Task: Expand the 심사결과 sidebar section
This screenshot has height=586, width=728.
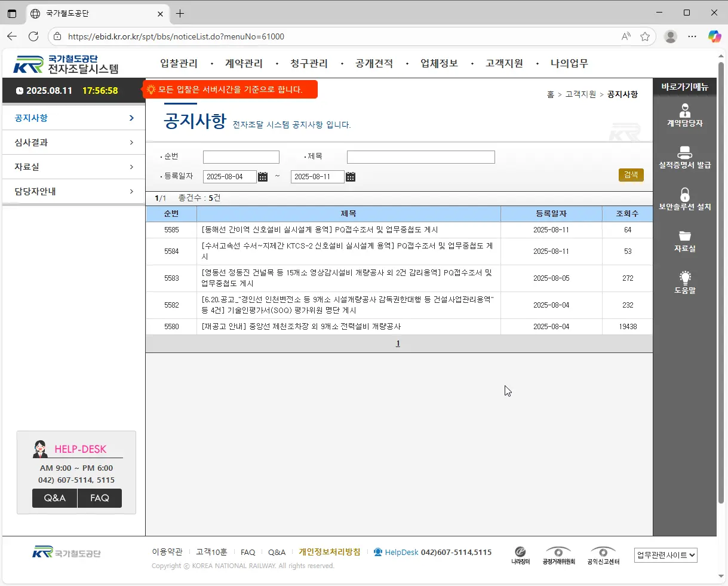Action: tap(73, 142)
